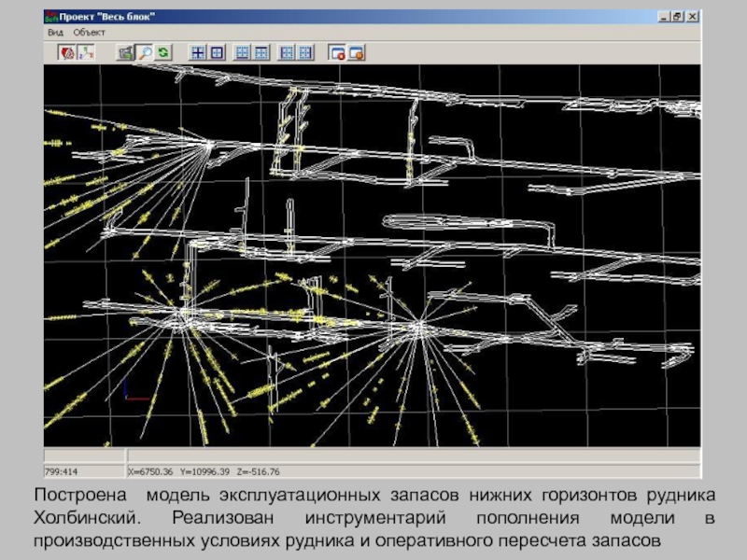The width and height of the screenshot is (747, 560).
Task: Click the third toolbar icon from the right
Action: coord(306,53)
